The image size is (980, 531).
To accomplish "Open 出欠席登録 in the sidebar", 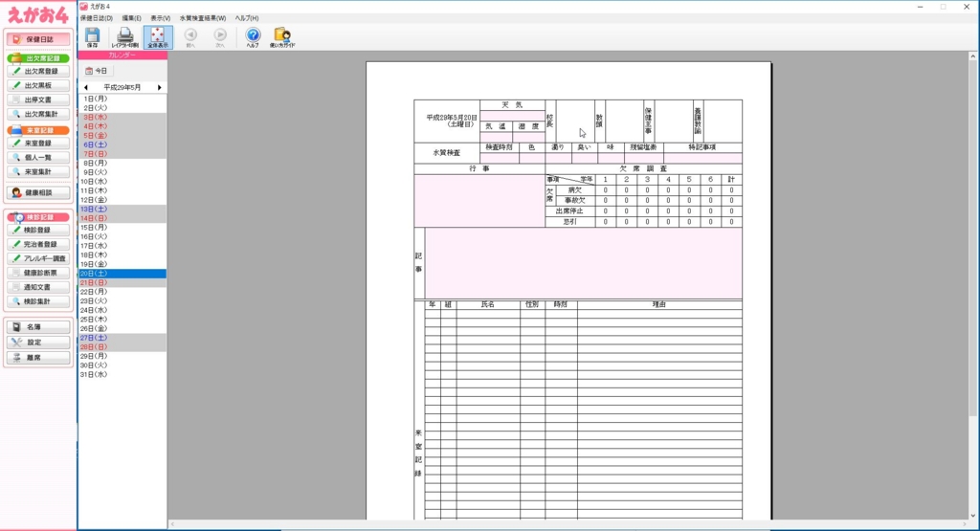I will [38, 71].
